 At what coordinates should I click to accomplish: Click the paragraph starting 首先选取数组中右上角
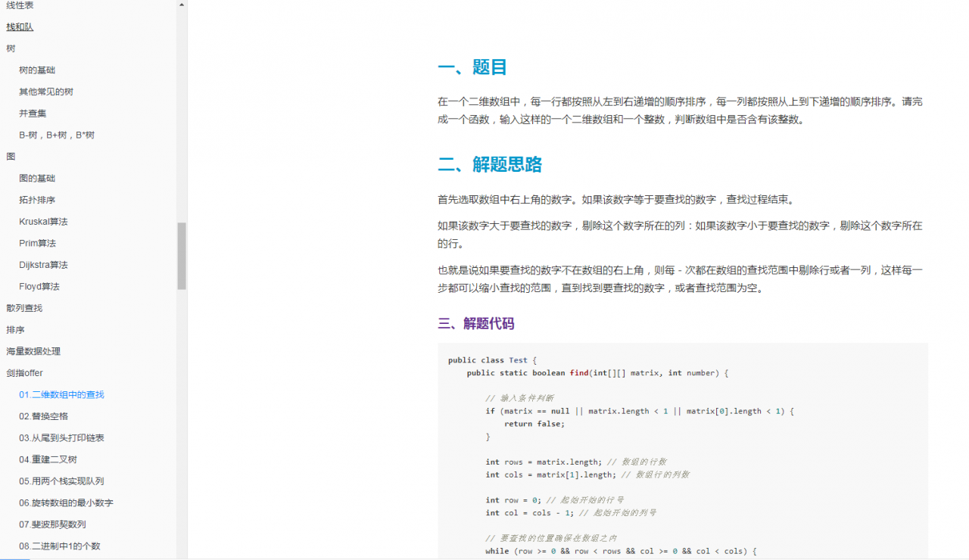pos(616,200)
